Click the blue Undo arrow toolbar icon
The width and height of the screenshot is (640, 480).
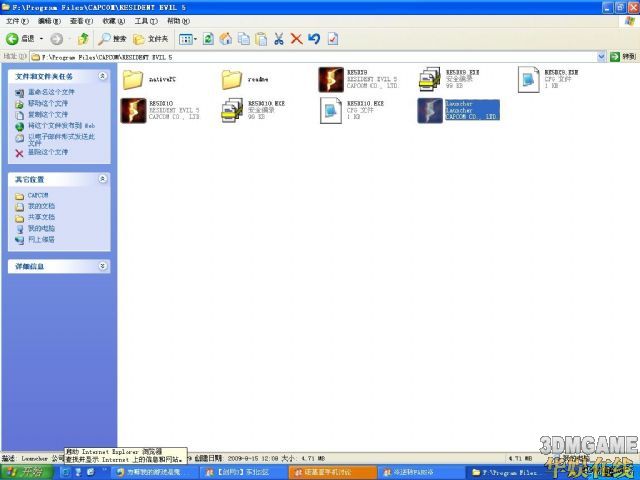pos(314,39)
